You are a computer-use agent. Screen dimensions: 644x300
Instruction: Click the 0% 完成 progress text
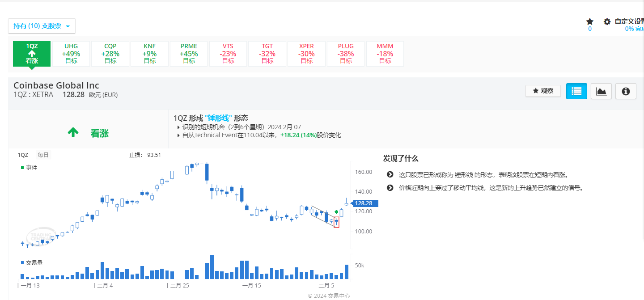pos(635,29)
